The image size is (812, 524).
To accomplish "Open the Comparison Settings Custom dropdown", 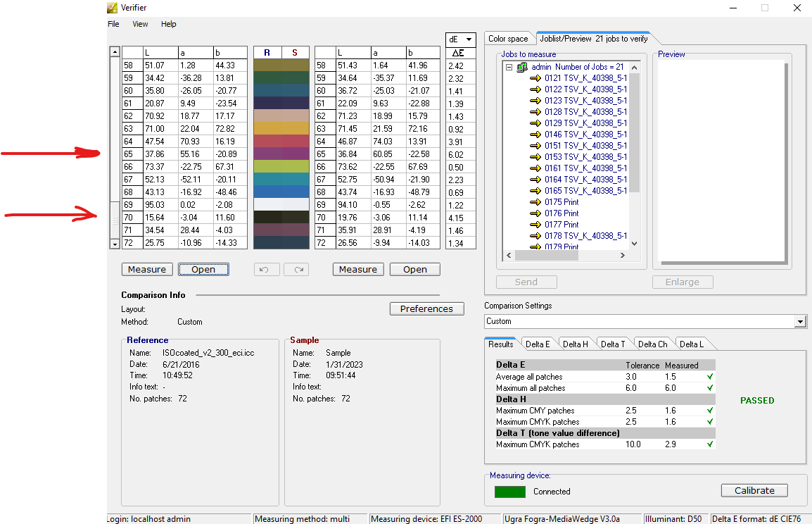I will [801, 322].
